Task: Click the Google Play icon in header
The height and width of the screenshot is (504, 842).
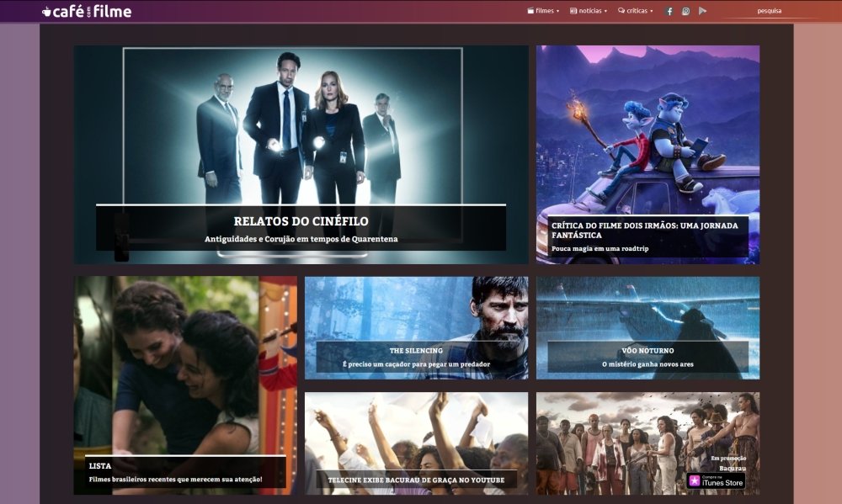Action: click(x=702, y=11)
